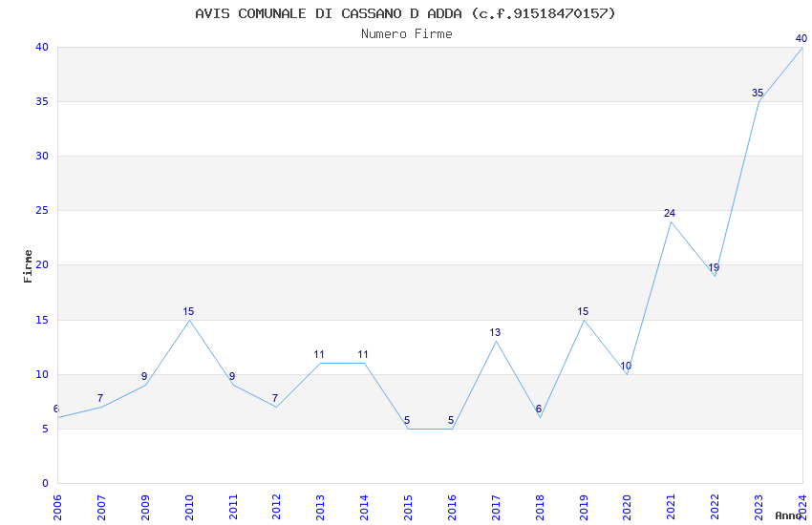
Task: Click the x-axis year 2016
Action: pyautogui.click(x=452, y=507)
